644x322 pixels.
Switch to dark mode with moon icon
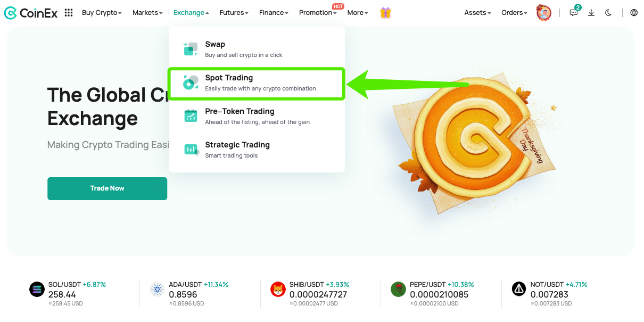[608, 13]
